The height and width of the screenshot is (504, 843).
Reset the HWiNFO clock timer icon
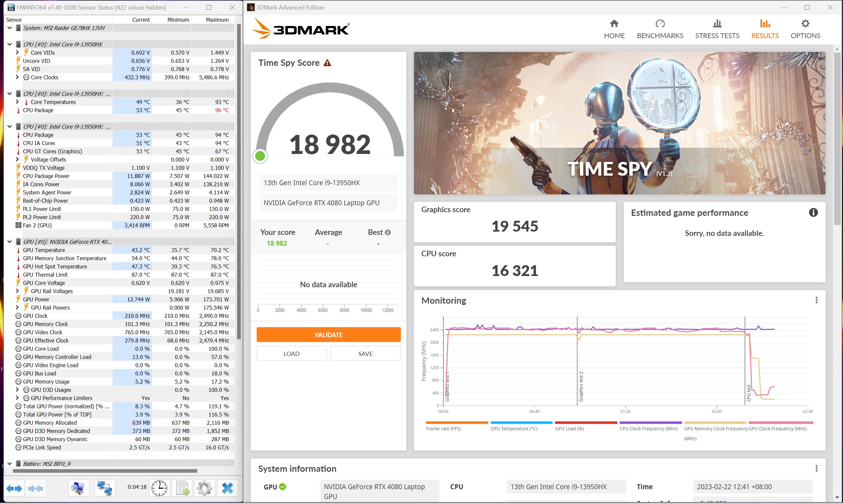click(159, 489)
